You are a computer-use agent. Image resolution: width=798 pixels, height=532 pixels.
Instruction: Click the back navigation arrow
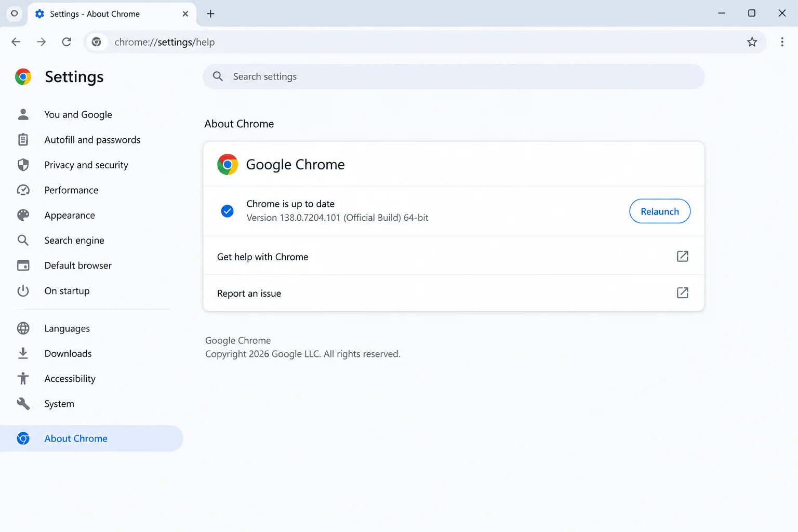(16, 42)
